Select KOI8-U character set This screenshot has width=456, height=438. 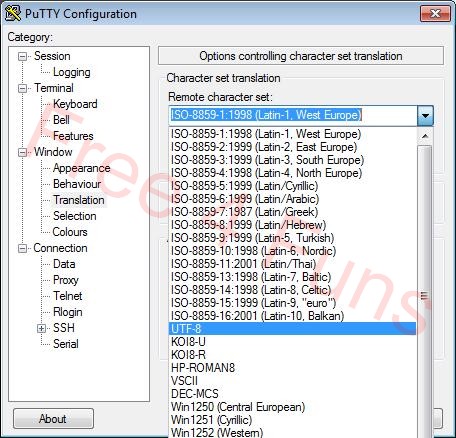293,342
